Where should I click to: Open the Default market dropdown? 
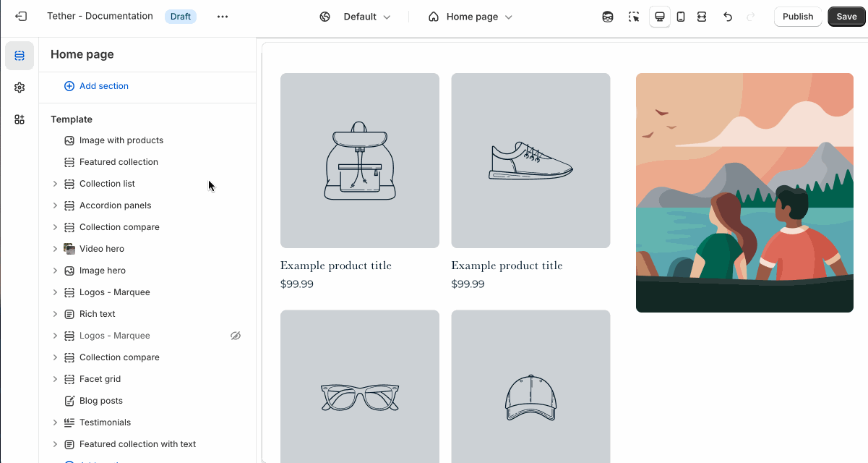[x=356, y=17]
